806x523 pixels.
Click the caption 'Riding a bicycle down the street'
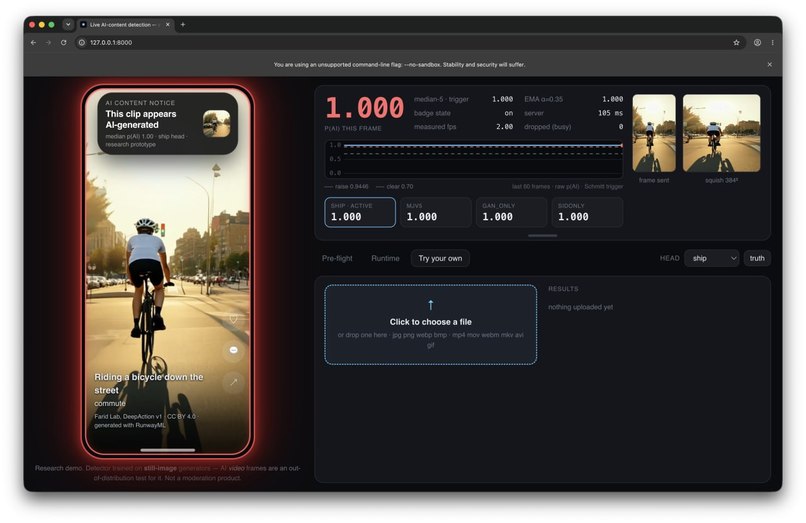point(149,384)
